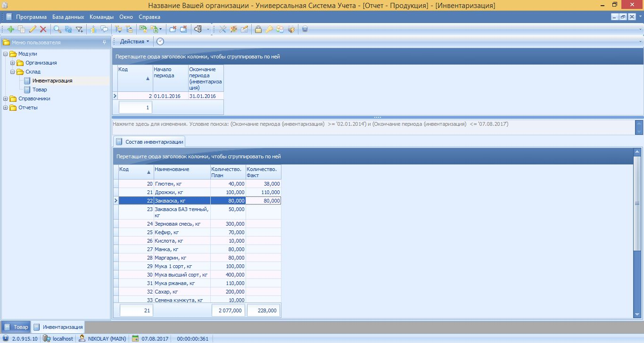The image size is (644, 343).
Task: Click the exit door toolbar icon
Action: tap(198, 29)
